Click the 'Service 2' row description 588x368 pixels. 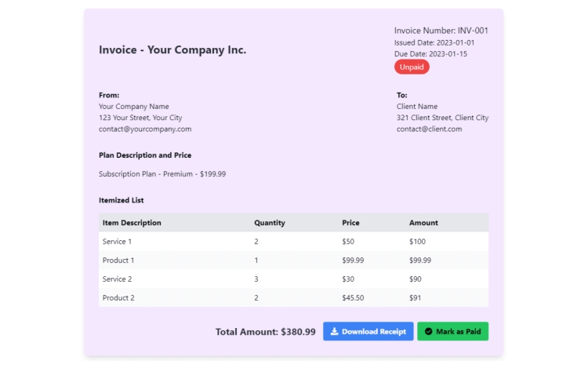[x=117, y=279]
